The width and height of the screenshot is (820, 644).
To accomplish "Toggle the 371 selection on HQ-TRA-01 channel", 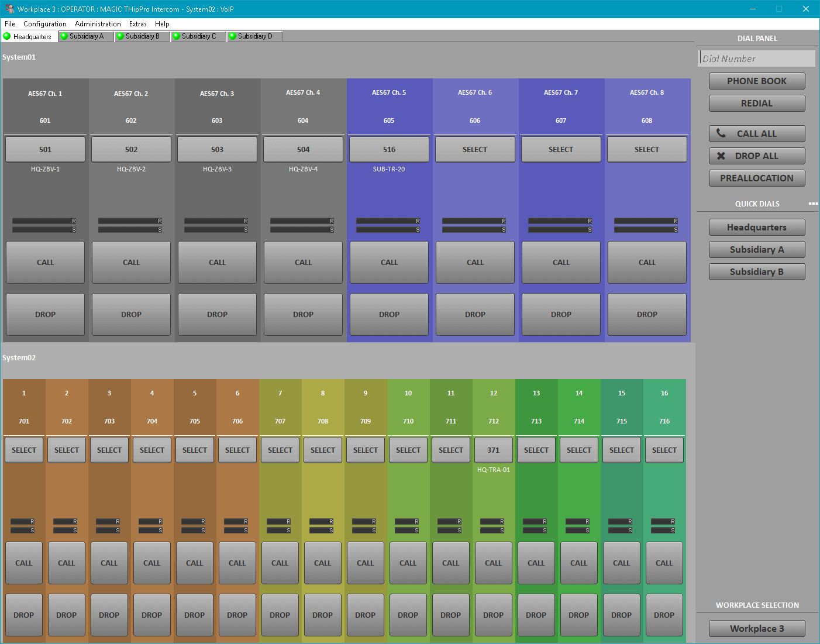I will tap(493, 449).
